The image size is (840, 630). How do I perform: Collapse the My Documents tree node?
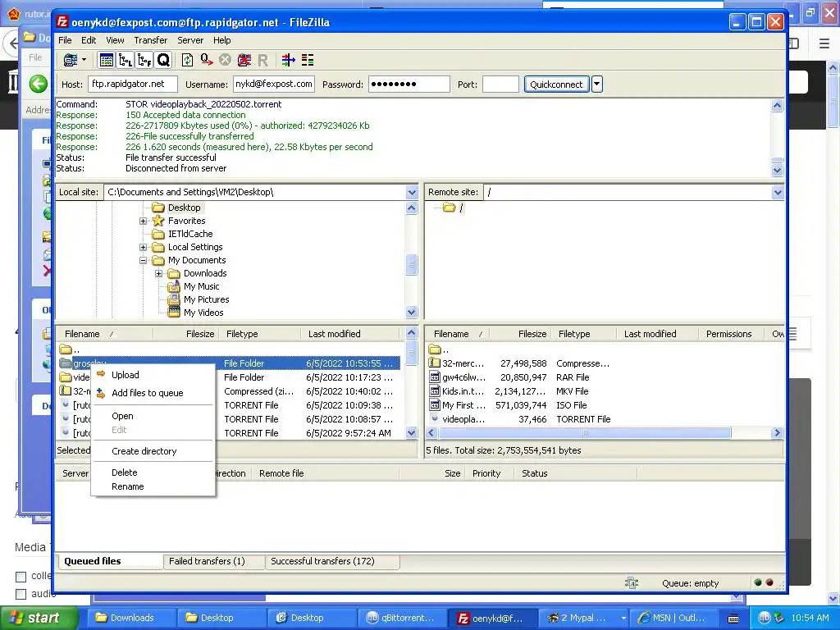click(143, 260)
